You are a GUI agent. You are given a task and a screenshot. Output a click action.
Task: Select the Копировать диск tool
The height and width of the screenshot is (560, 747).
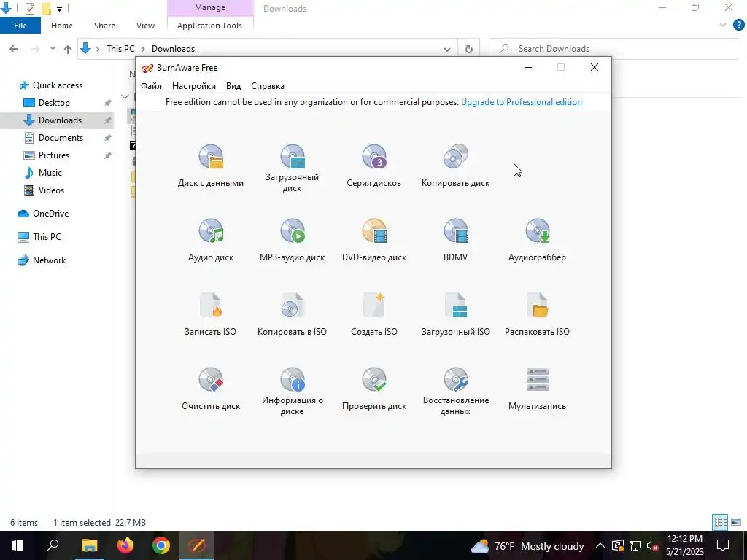click(x=455, y=166)
